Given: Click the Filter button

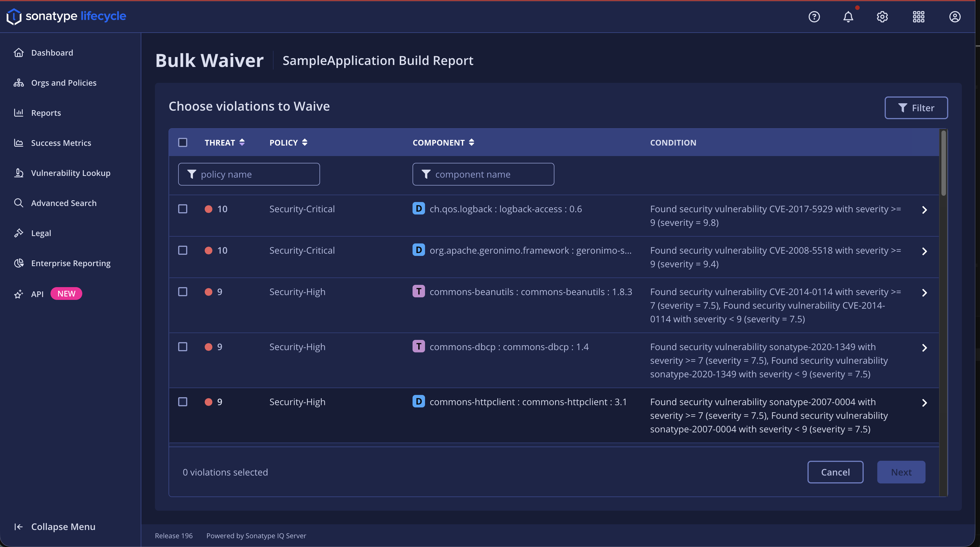Looking at the screenshot, I should coord(916,108).
